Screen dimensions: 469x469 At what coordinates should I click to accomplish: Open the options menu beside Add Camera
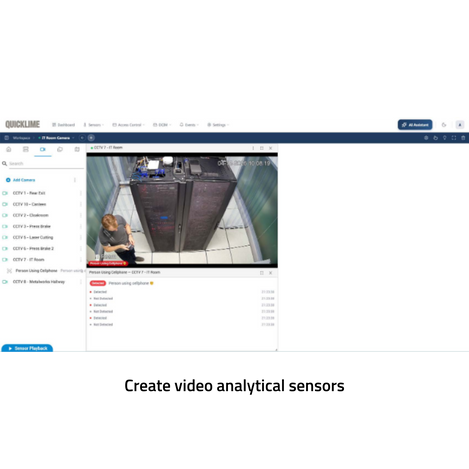pos(75,180)
